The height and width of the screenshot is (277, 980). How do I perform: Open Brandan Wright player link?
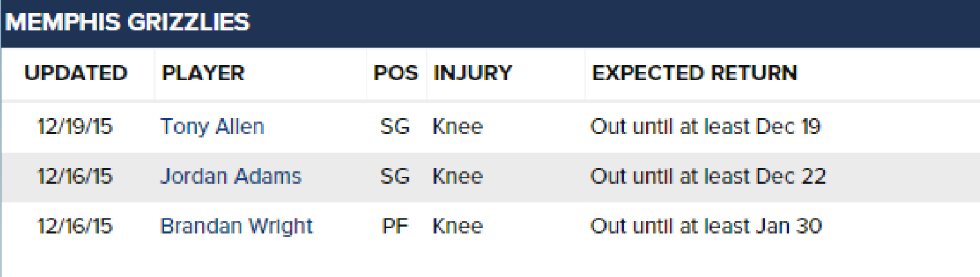[237, 227]
